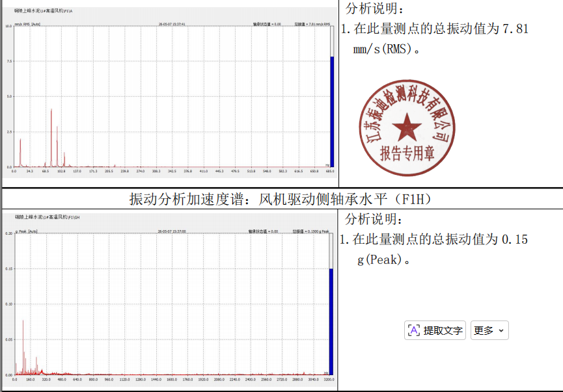Click the path label 铜陵上峰水泥\1#高温风机\F1\A

point(43,11)
